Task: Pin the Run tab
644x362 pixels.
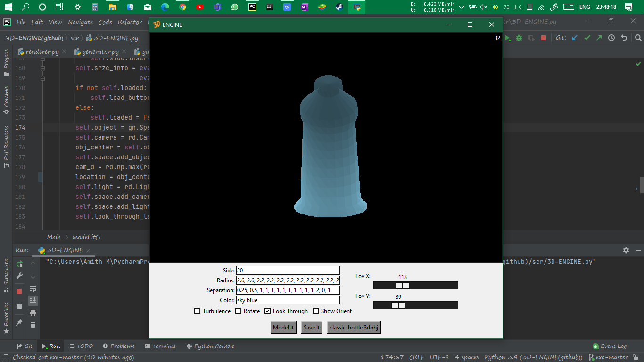Action: tap(19, 322)
